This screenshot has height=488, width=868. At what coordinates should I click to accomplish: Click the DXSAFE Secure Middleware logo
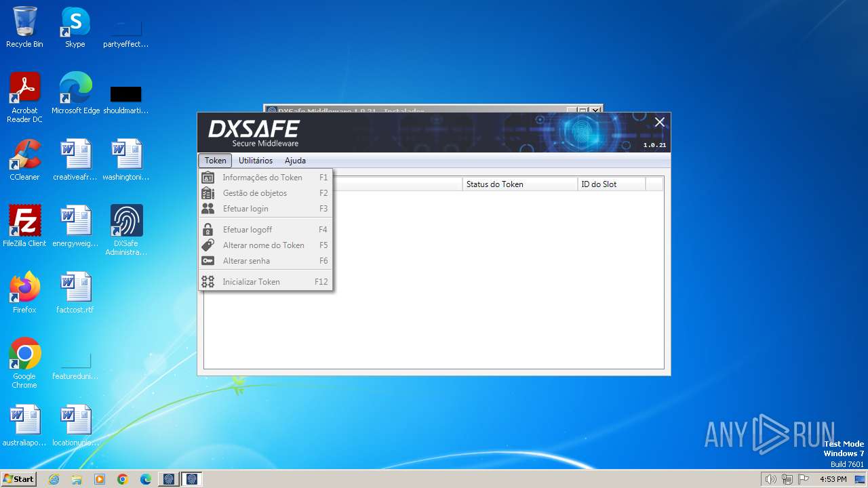tap(254, 133)
